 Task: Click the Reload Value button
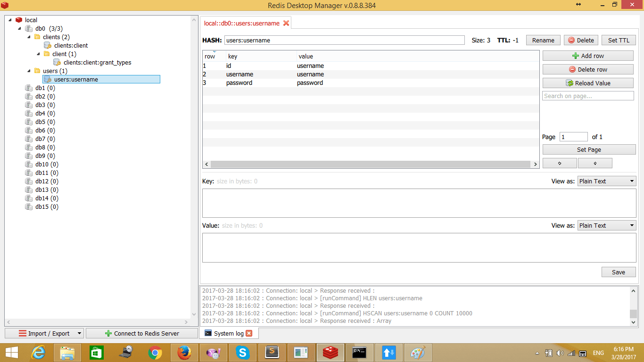(588, 83)
